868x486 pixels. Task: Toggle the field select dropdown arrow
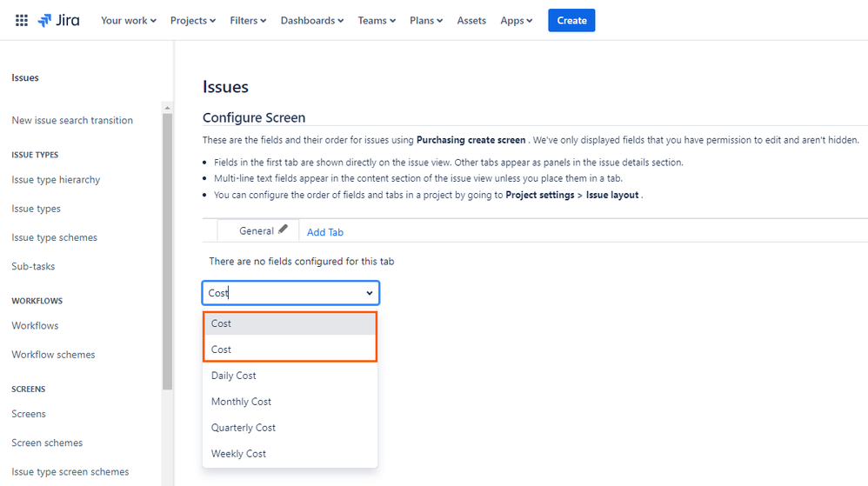click(x=370, y=293)
